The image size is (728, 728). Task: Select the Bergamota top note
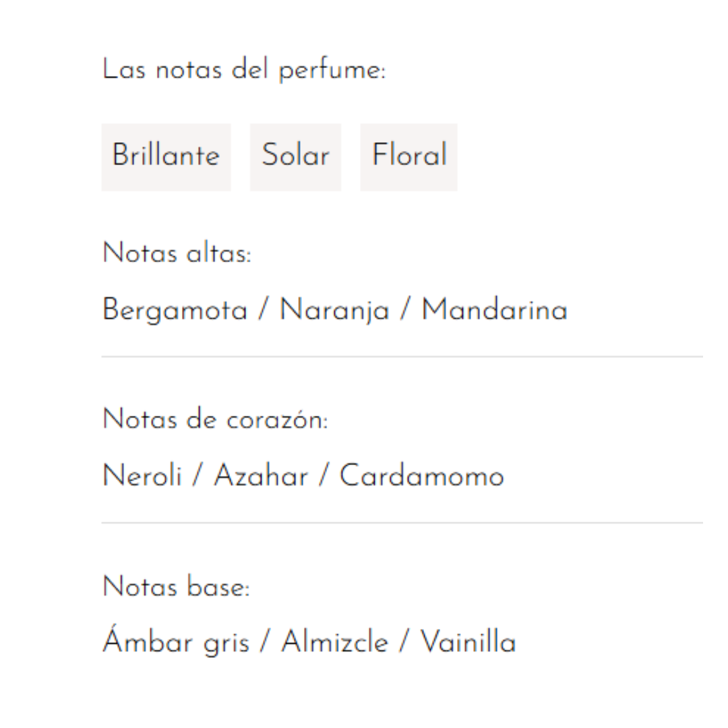[x=175, y=311]
